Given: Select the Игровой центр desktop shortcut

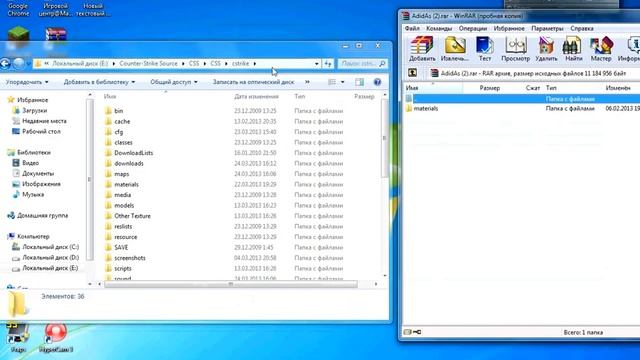Looking at the screenshot, I should tap(56, 9).
